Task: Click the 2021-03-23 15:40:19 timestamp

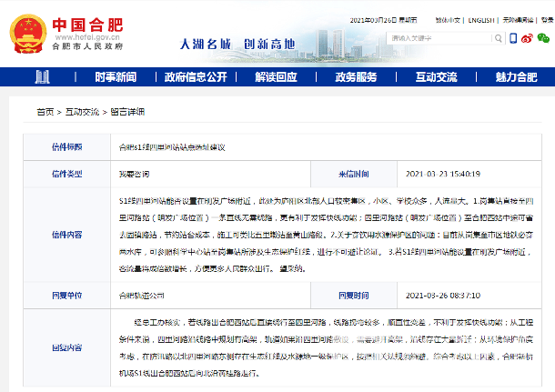Action: tap(443, 174)
